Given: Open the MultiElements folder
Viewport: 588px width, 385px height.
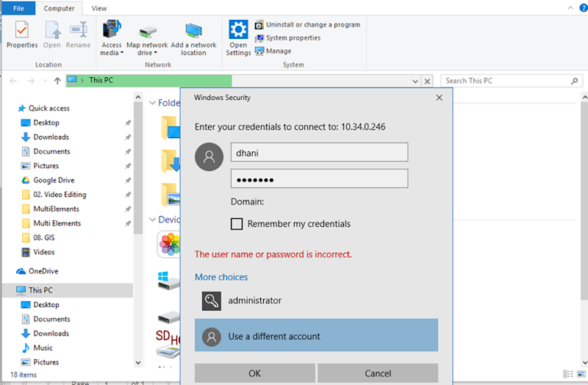Looking at the screenshot, I should (50, 209).
